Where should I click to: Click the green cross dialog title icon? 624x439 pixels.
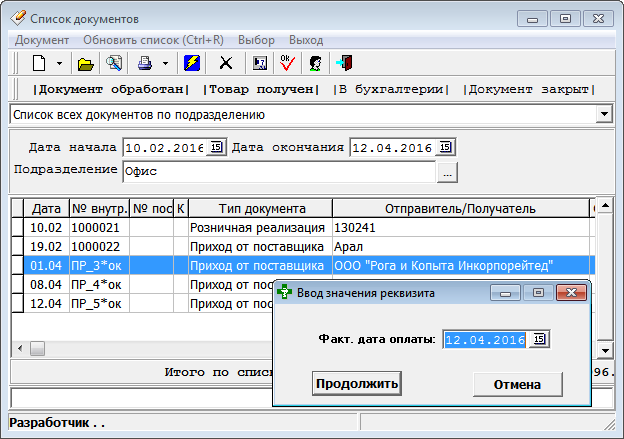pos(285,292)
